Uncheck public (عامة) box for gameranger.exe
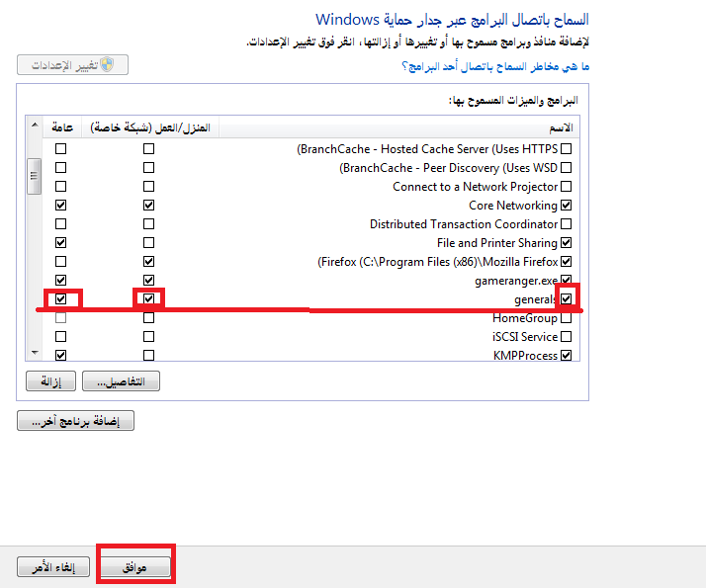The image size is (706, 588). (x=60, y=280)
